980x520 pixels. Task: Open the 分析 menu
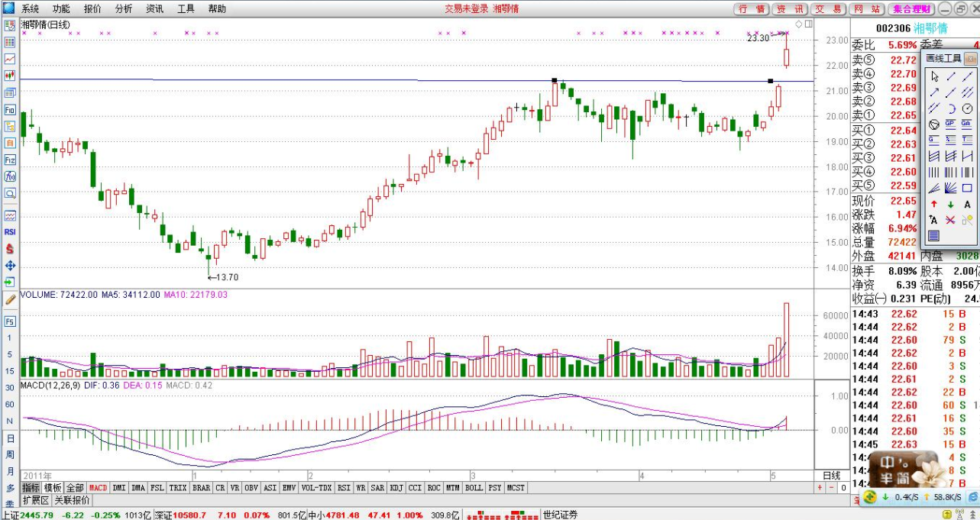coord(124,9)
